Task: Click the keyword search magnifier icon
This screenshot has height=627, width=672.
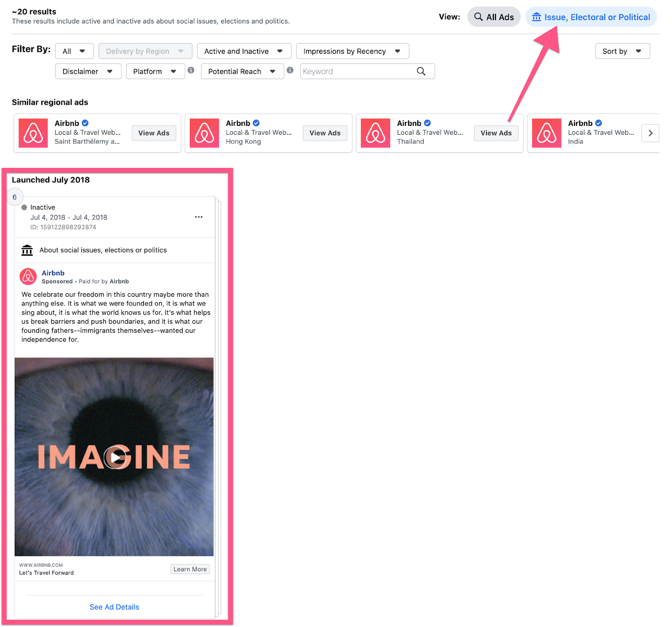Action: (x=421, y=71)
